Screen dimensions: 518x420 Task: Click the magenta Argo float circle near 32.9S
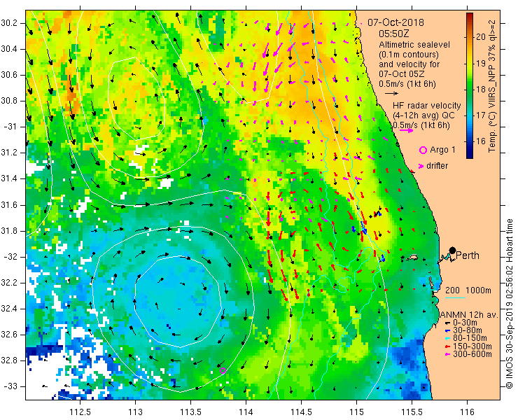[223, 370]
